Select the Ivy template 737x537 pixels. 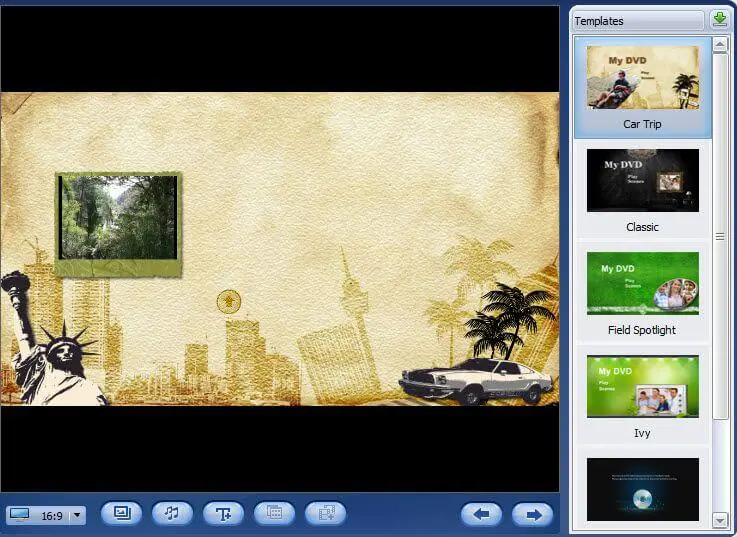coord(643,397)
